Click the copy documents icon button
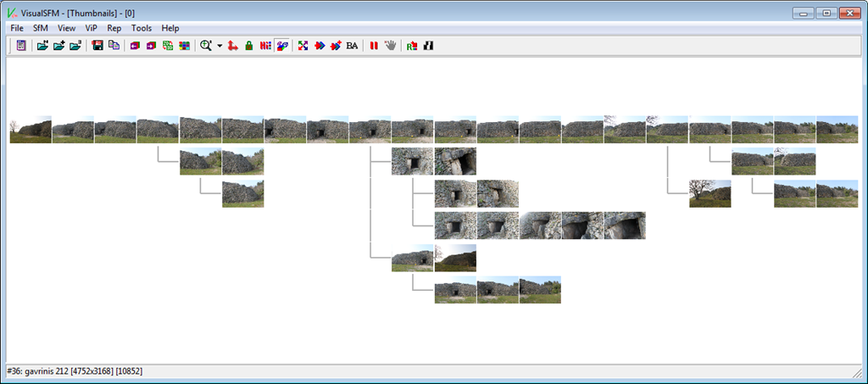 point(114,45)
